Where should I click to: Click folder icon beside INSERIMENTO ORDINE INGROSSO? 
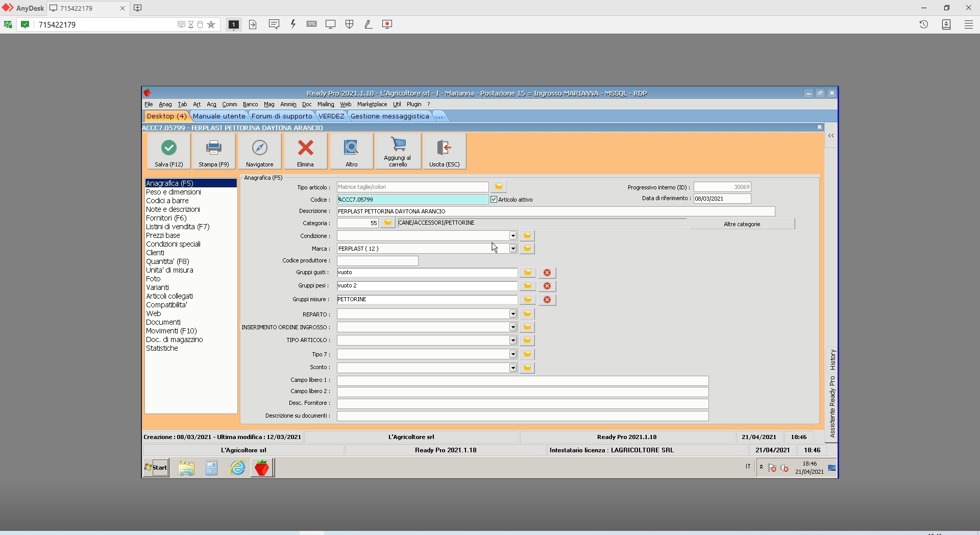[527, 327]
